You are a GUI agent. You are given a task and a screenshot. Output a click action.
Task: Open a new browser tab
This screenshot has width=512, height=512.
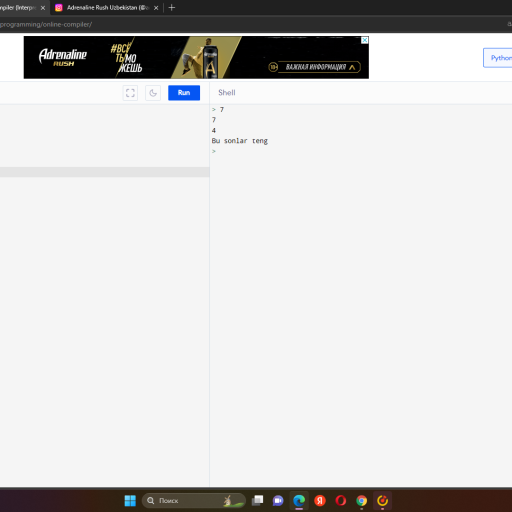172,8
